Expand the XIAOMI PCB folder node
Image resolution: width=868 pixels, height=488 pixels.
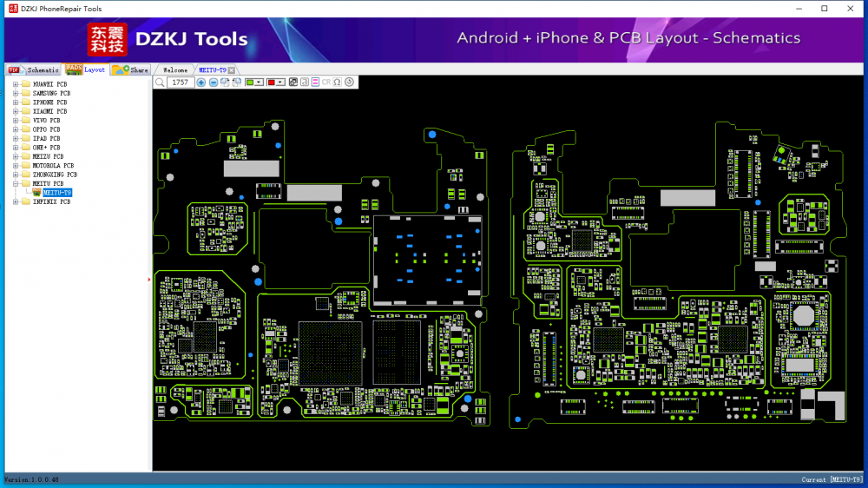click(x=16, y=111)
